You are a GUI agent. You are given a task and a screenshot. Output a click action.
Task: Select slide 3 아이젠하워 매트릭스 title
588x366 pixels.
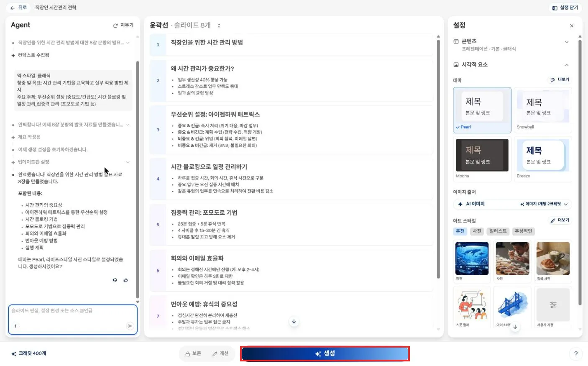pyautogui.click(x=215, y=114)
